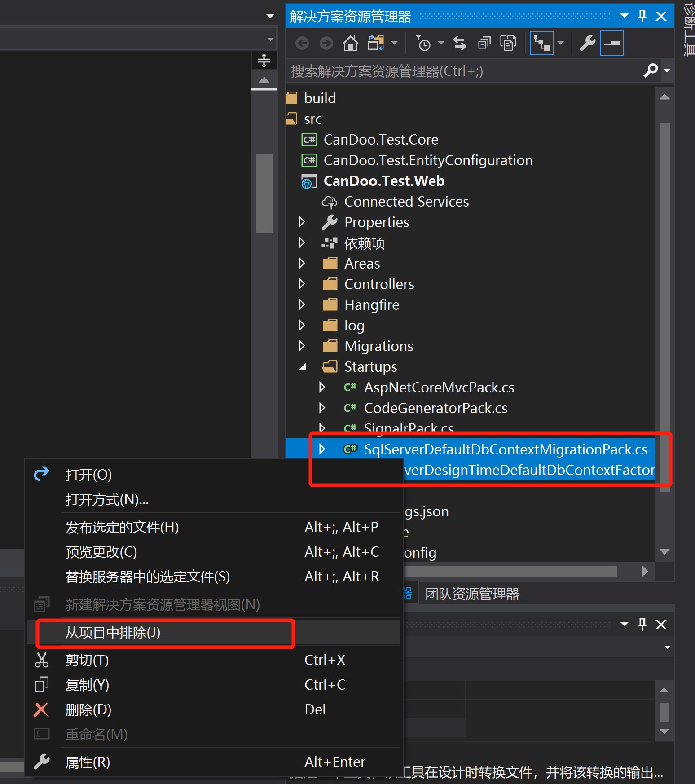The height and width of the screenshot is (784, 695).
Task: Open Properties wrench icon in toolbar
Action: pyautogui.click(x=587, y=44)
